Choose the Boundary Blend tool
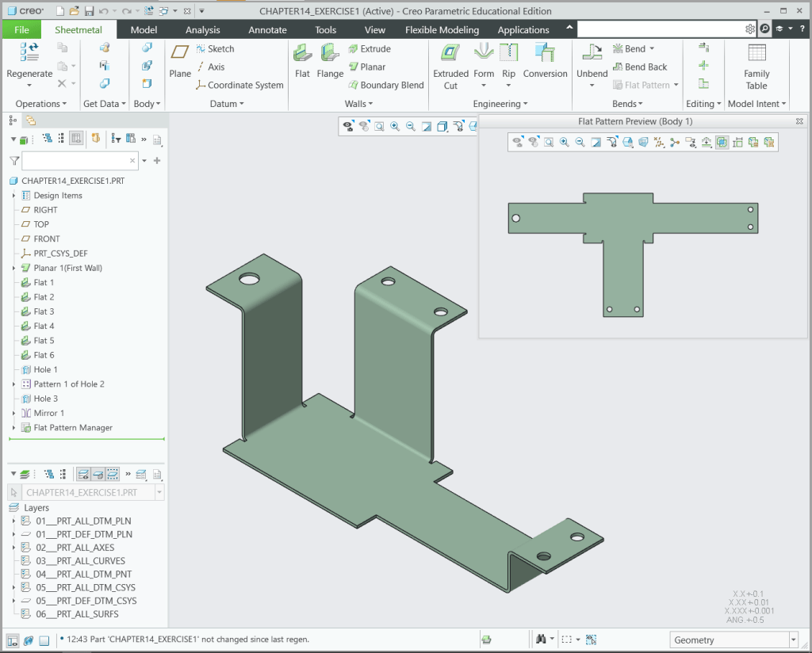This screenshot has height=653, width=812. pos(386,85)
